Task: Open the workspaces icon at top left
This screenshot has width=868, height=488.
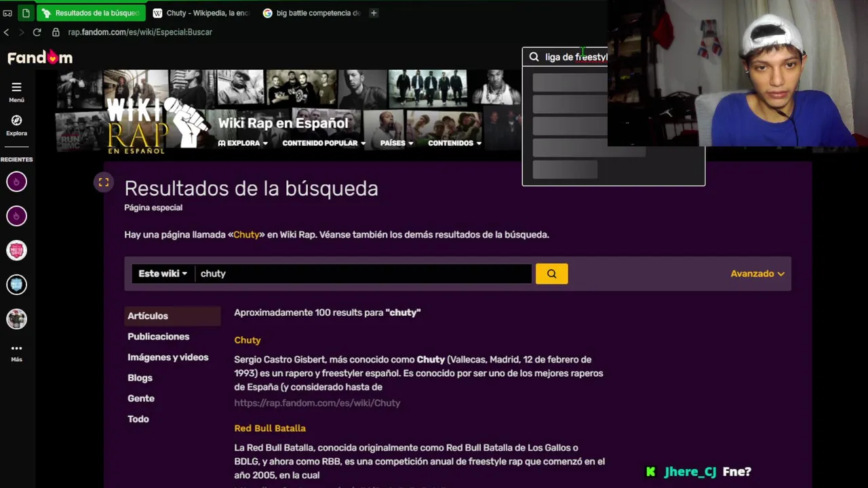Action: (7, 13)
